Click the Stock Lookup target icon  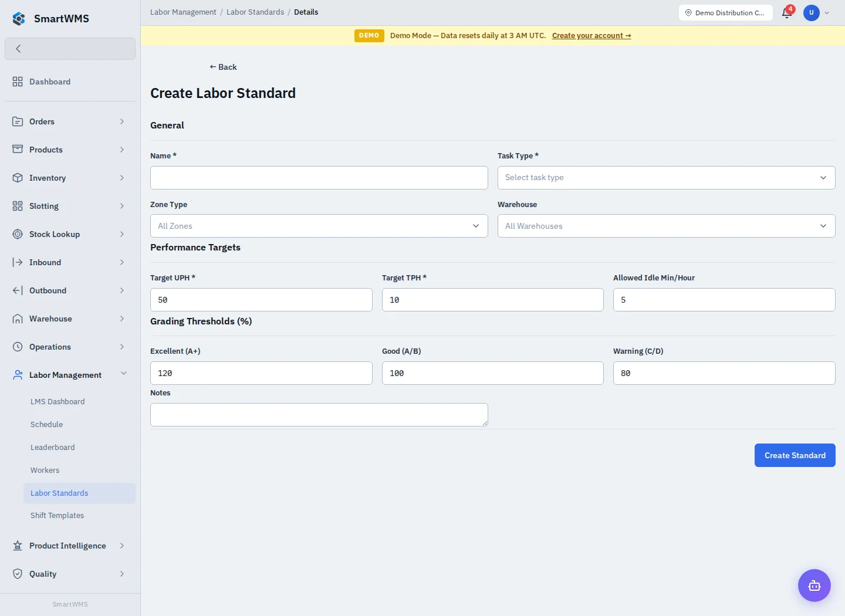(x=18, y=234)
